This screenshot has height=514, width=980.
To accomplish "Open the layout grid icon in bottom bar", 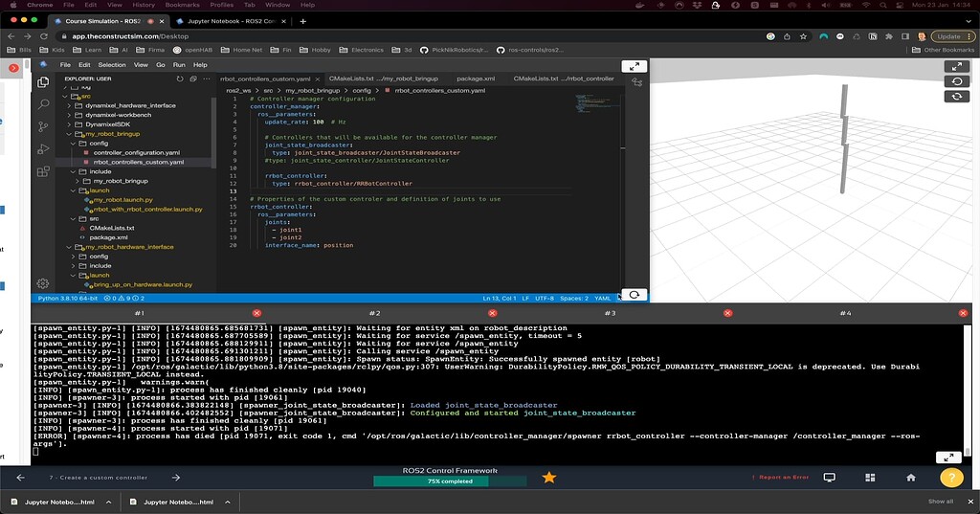I will tap(870, 477).
